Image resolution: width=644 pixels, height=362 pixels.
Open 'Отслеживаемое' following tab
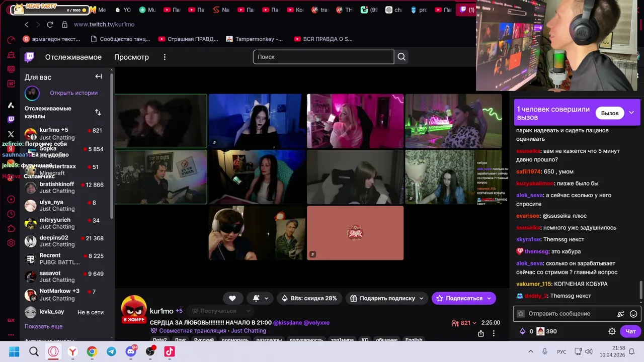(73, 57)
